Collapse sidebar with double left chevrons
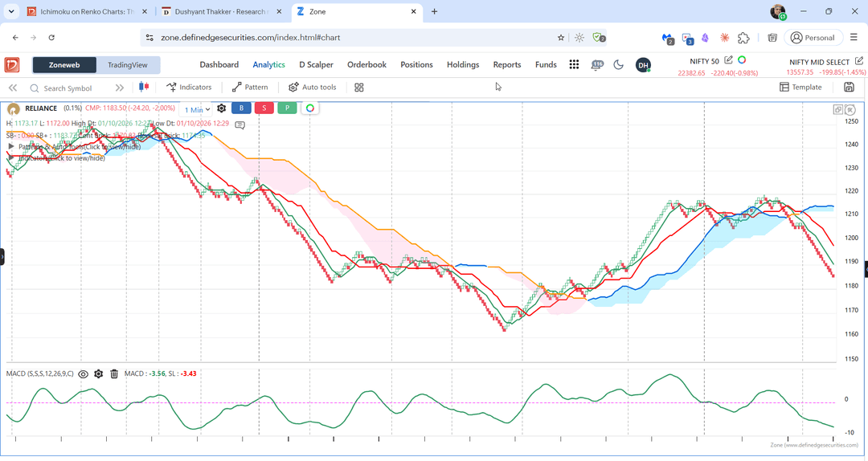The height and width of the screenshot is (461, 868). tap(13, 88)
